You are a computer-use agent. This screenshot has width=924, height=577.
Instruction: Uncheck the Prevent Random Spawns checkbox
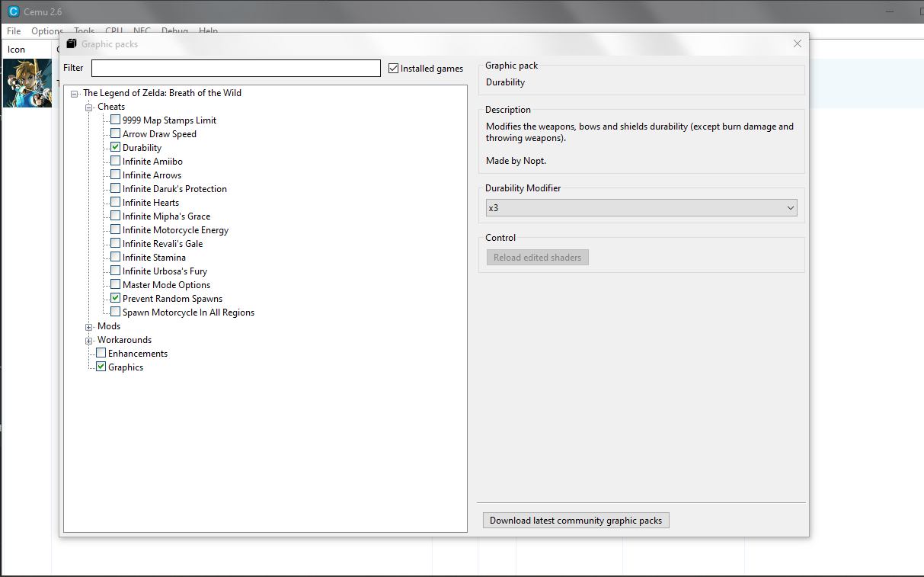click(115, 298)
